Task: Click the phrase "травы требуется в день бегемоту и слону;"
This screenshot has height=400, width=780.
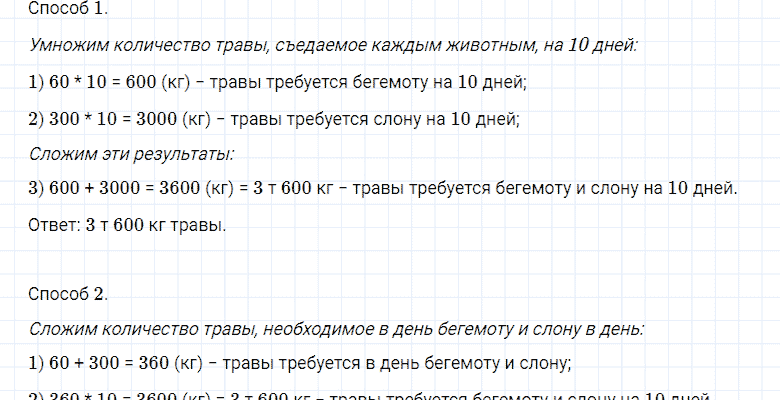Action: (x=401, y=363)
